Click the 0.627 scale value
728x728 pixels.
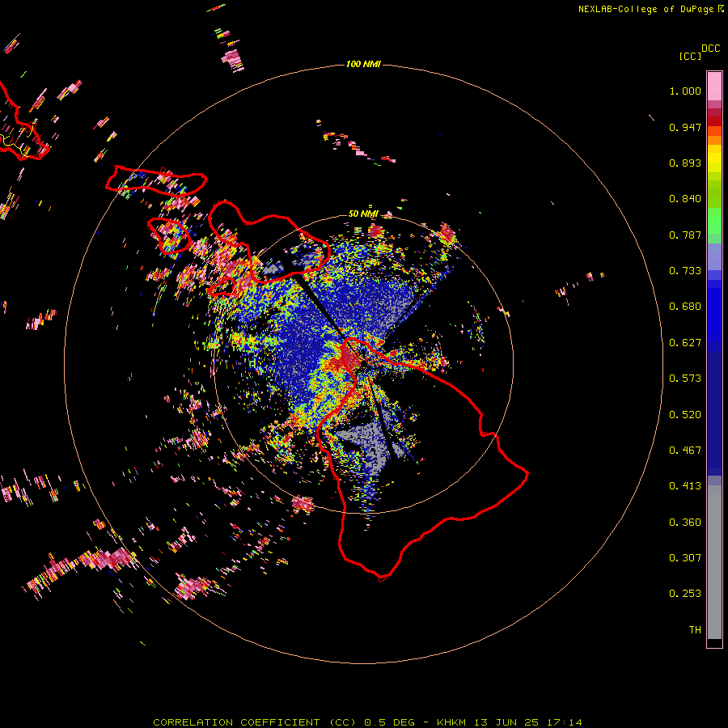click(685, 343)
